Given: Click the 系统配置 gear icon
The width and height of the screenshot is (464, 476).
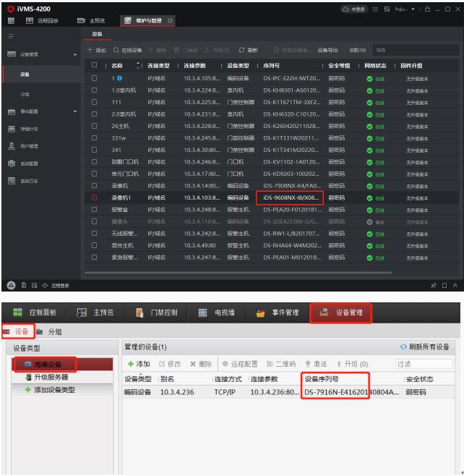Looking at the screenshot, I should point(12,163).
